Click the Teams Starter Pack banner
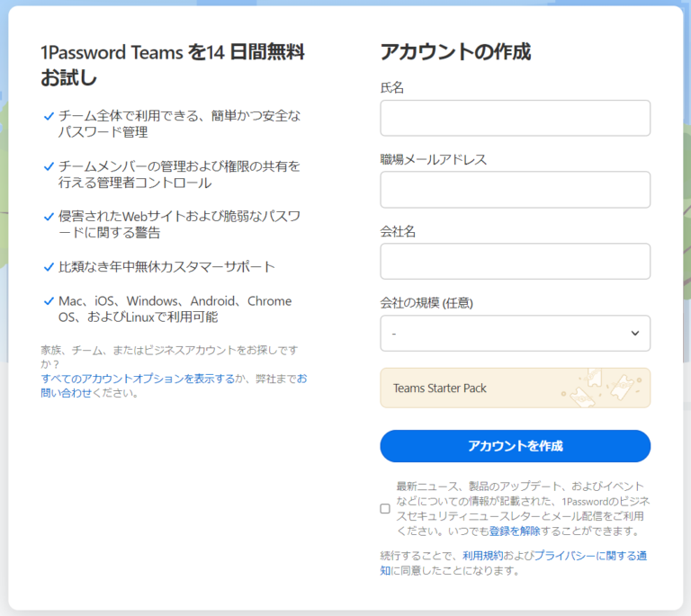This screenshot has width=691, height=616. (x=516, y=388)
